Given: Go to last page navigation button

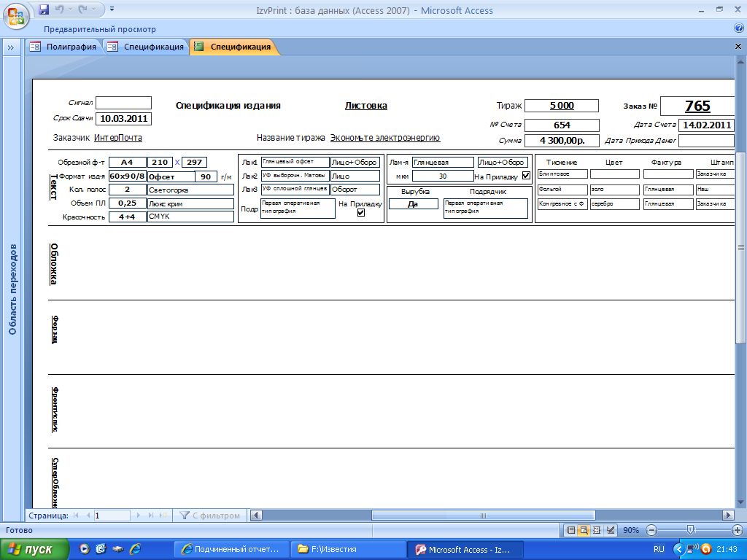Looking at the screenshot, I should pyautogui.click(x=151, y=516).
